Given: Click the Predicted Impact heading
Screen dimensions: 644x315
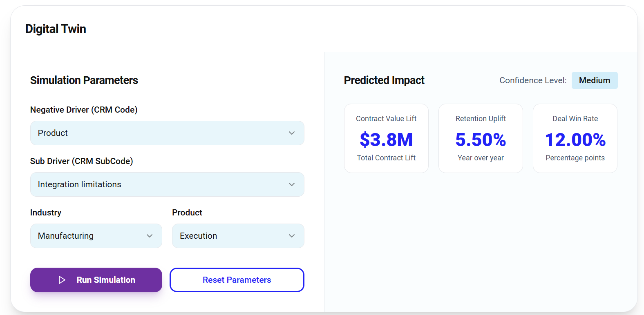Looking at the screenshot, I should 384,80.
